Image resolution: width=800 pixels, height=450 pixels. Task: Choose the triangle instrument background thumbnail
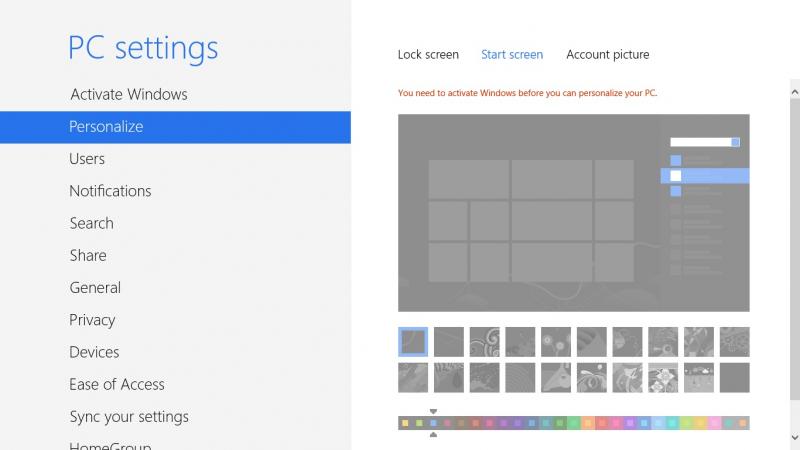pyautogui.click(x=556, y=378)
